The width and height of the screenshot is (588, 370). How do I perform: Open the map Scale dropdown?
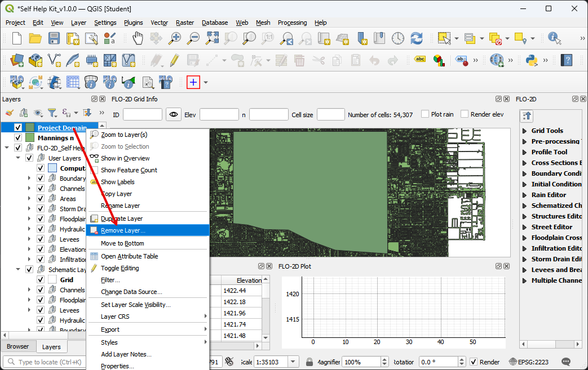point(293,362)
